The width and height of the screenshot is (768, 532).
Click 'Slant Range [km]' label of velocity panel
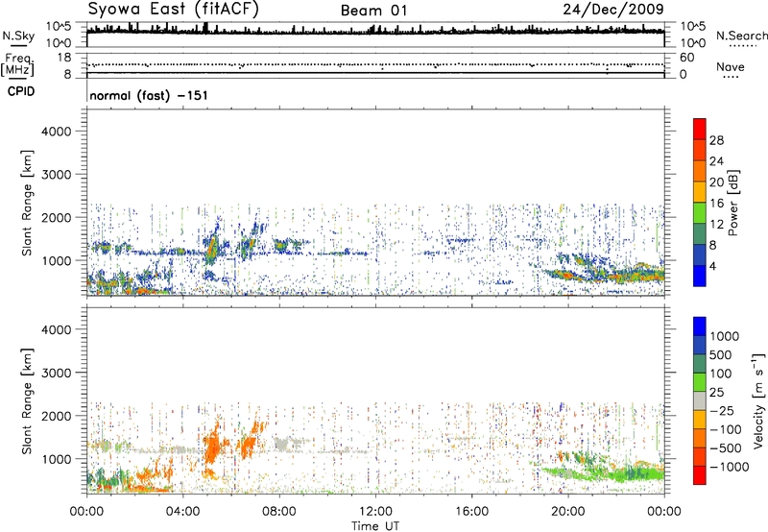point(27,400)
